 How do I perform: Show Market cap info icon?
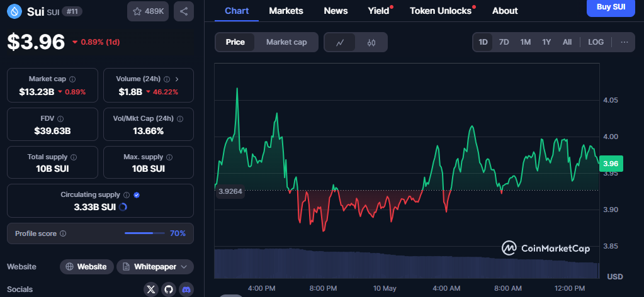tap(72, 79)
